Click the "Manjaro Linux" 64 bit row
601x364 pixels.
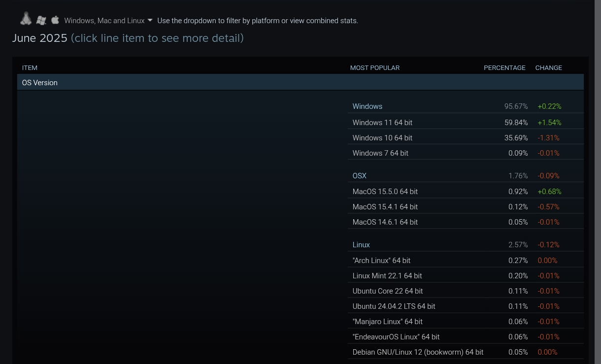tap(466, 321)
